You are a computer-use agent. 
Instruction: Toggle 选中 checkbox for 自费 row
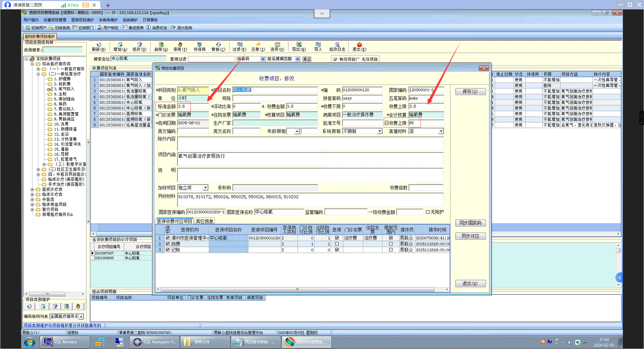(x=168, y=244)
